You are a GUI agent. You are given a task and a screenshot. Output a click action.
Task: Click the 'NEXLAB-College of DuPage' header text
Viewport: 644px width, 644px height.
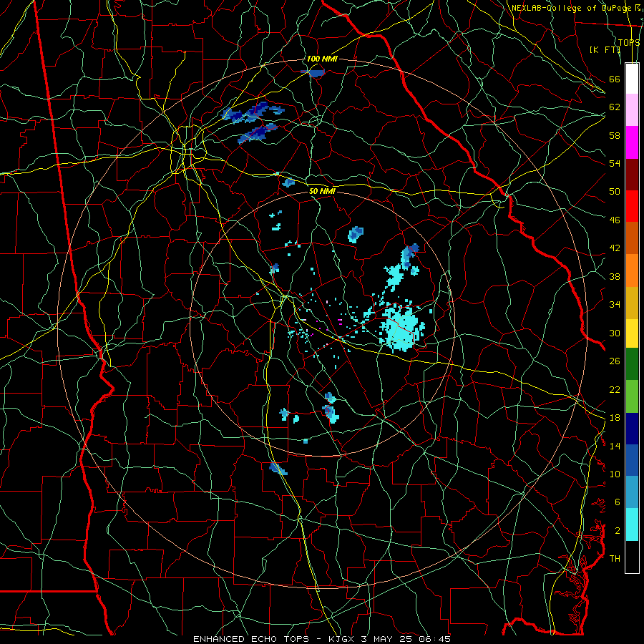click(x=571, y=8)
